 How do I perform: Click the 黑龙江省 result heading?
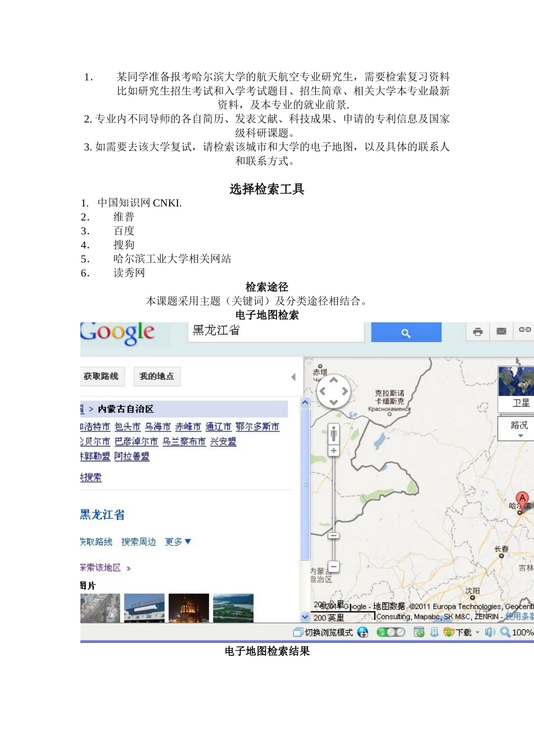tap(102, 515)
